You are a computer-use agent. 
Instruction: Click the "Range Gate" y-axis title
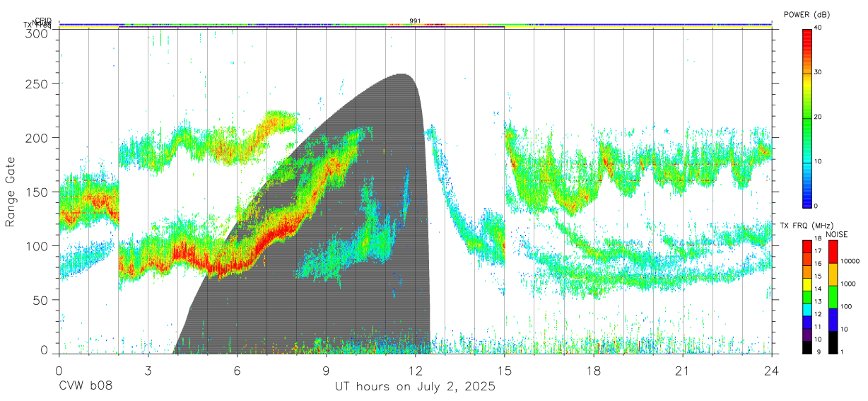11,192
